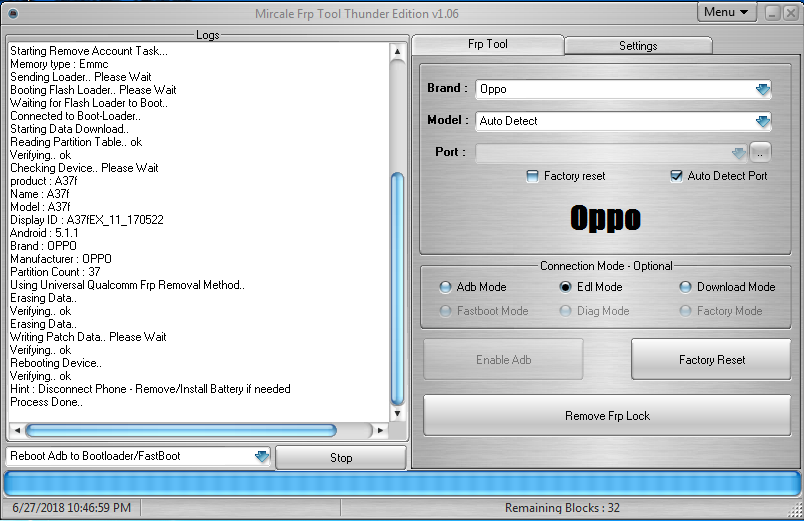Click the log line 'Rebooting Device..'
804x521 pixels.
56,363
